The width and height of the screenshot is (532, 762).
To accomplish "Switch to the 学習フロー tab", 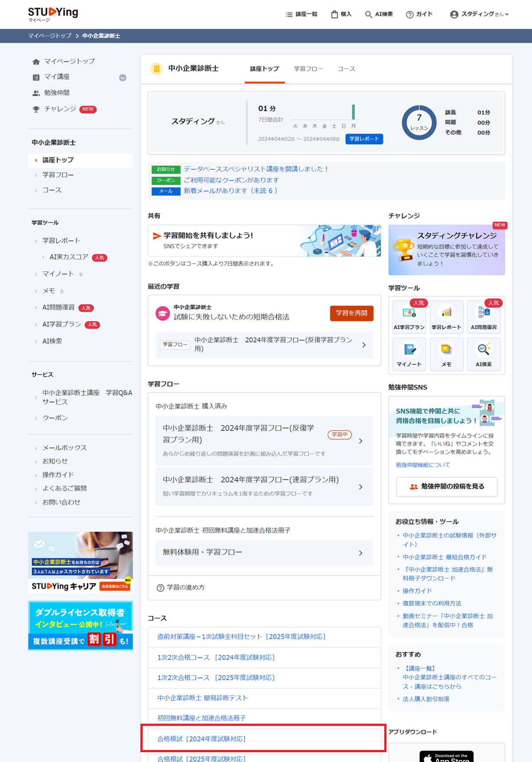I will click(308, 69).
